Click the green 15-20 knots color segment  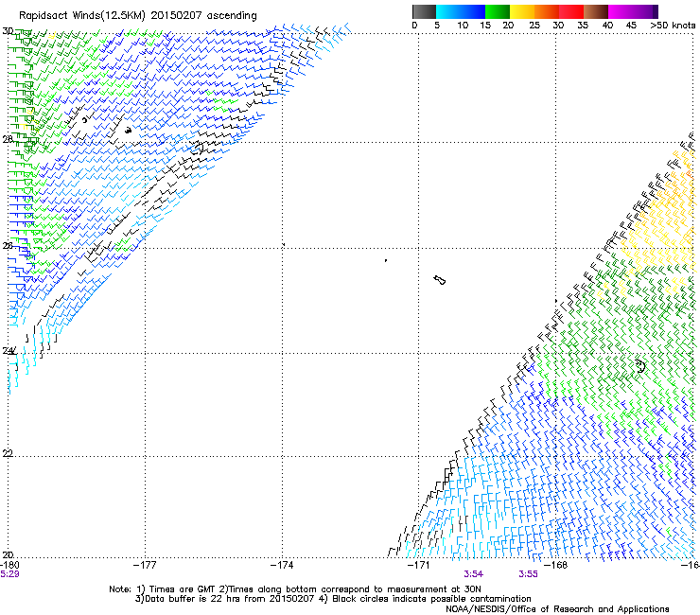point(498,11)
